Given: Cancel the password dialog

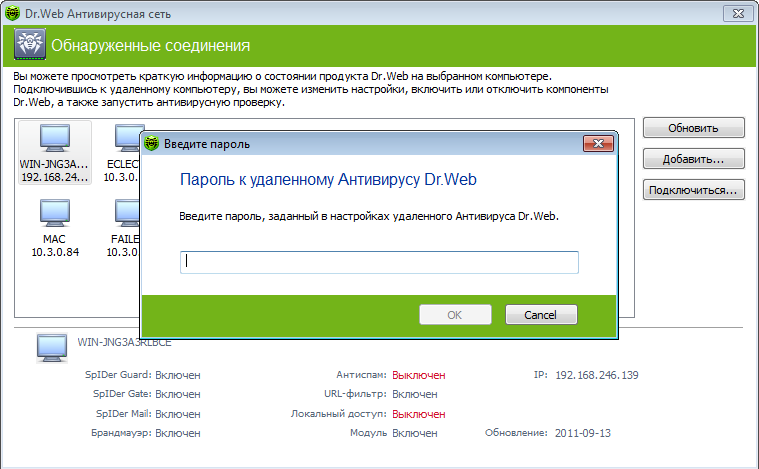Looking at the screenshot, I should (542, 315).
